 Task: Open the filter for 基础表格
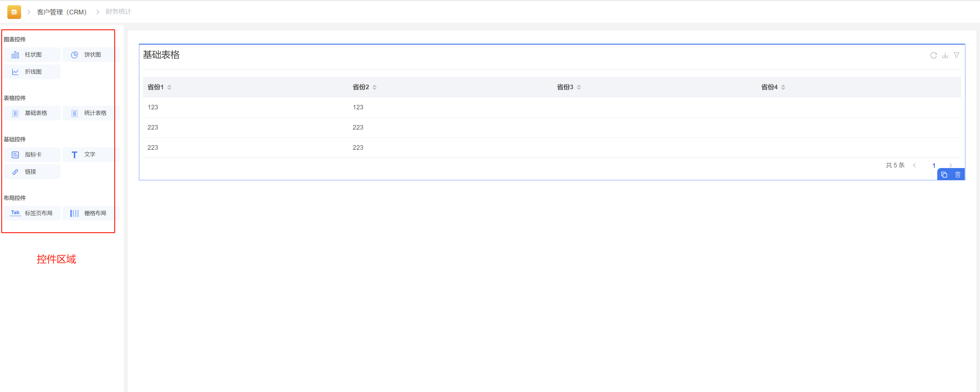click(956, 56)
